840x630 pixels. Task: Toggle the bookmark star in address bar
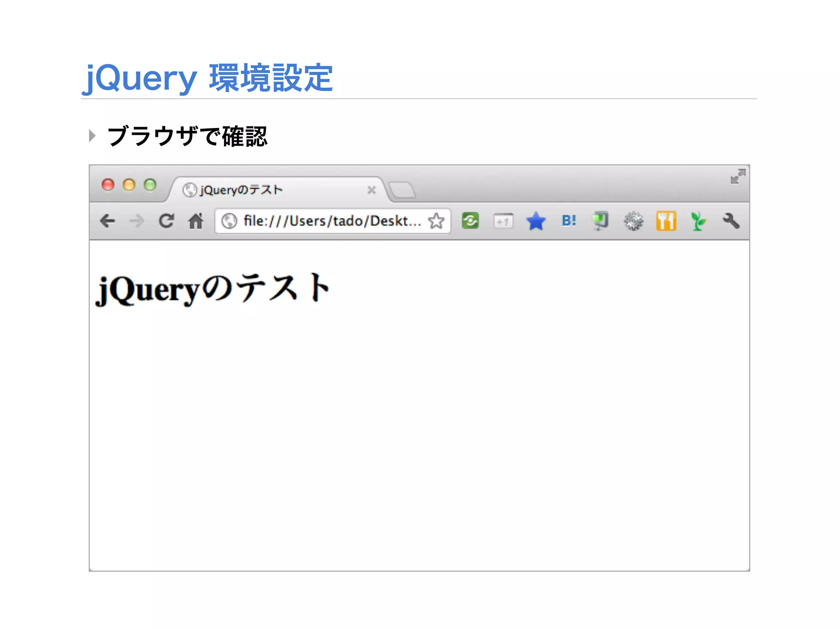coord(436,221)
